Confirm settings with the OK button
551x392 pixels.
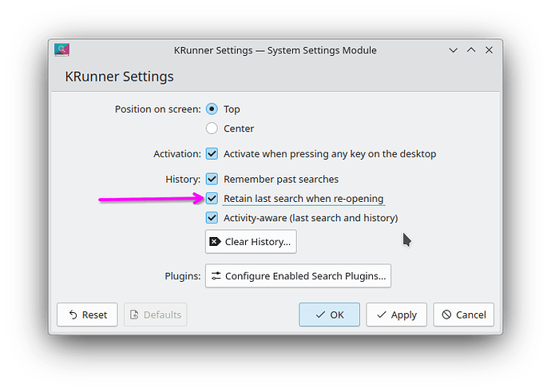(329, 315)
